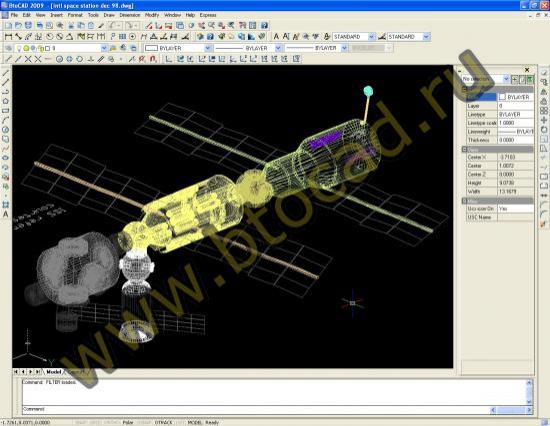Screen dimensions: 550x426
Task: Click the white color swatch in color combo
Action: 151,48
